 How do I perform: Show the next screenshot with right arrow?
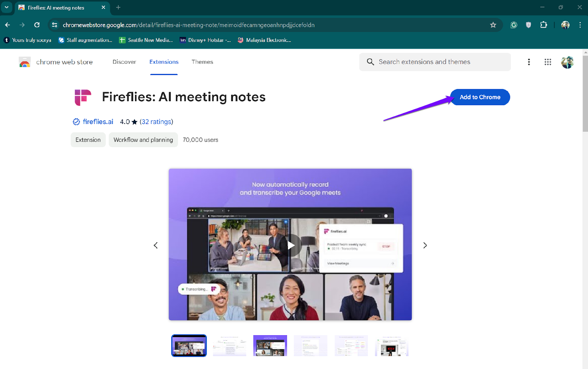tap(425, 245)
